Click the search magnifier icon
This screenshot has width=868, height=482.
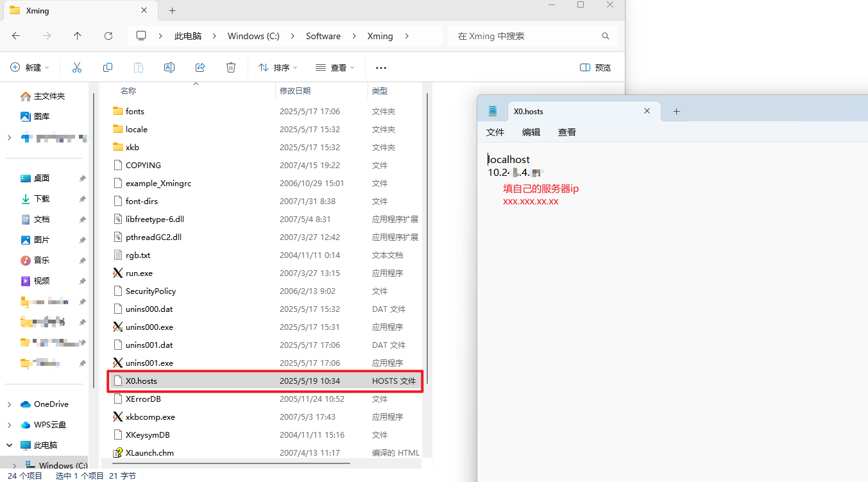pos(606,36)
